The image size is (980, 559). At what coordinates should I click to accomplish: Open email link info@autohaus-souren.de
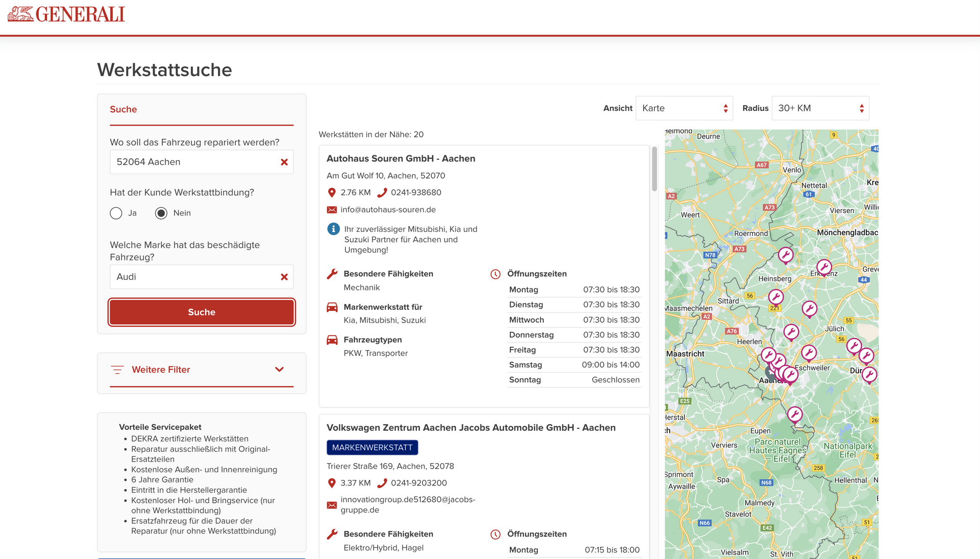click(388, 210)
